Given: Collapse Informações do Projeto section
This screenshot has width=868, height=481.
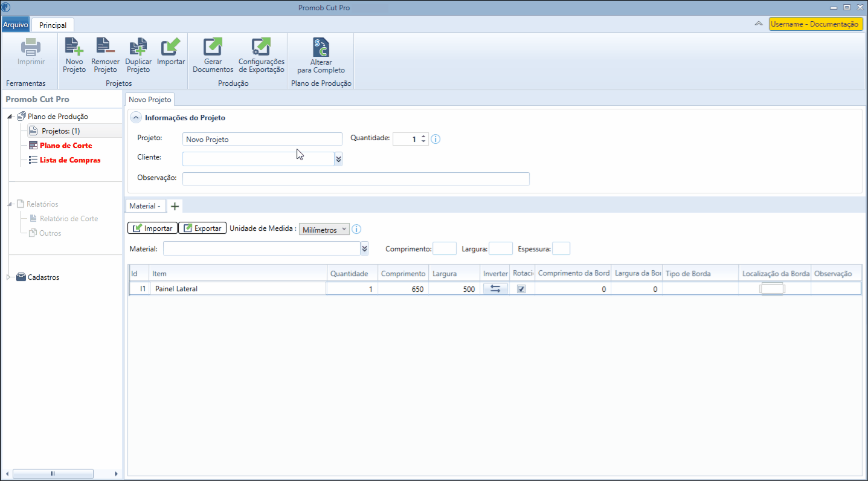Looking at the screenshot, I should pos(137,118).
